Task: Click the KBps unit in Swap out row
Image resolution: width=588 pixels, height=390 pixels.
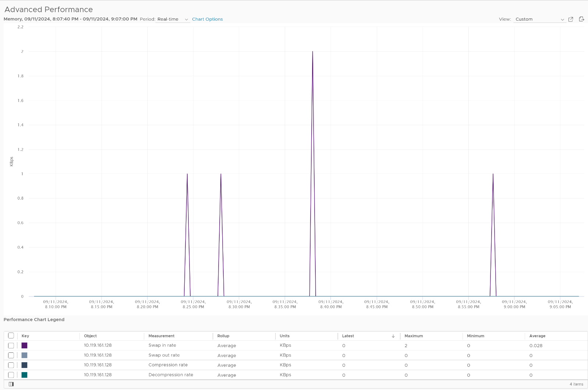Action: pyautogui.click(x=285, y=355)
